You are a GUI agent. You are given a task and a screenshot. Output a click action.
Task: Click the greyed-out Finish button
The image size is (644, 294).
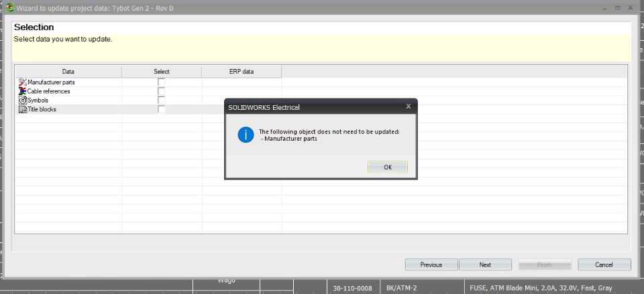(x=545, y=265)
